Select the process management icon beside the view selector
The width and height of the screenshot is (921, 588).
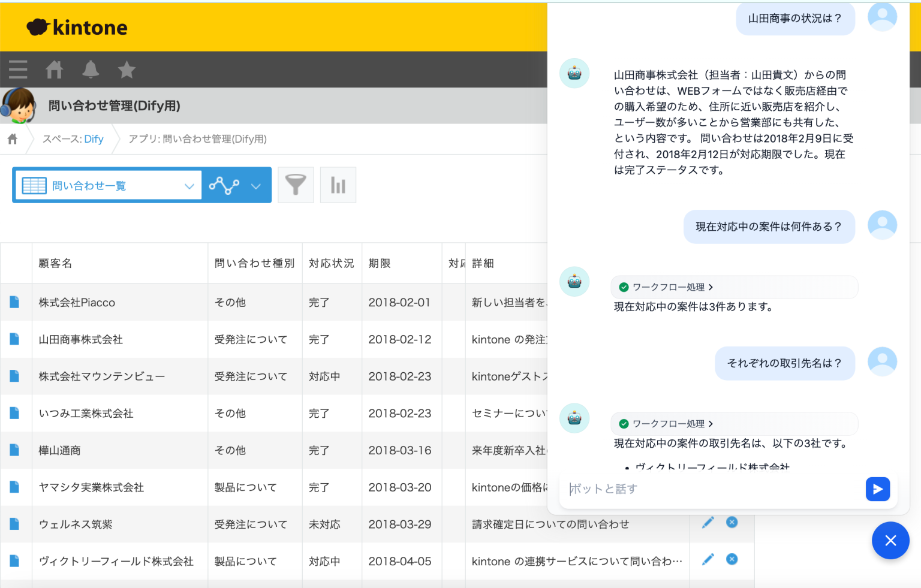224,185
